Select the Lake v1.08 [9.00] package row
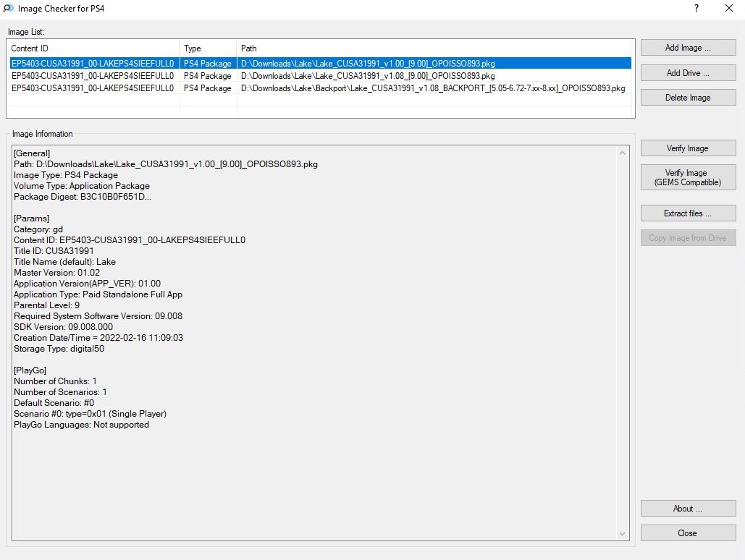 click(321, 75)
